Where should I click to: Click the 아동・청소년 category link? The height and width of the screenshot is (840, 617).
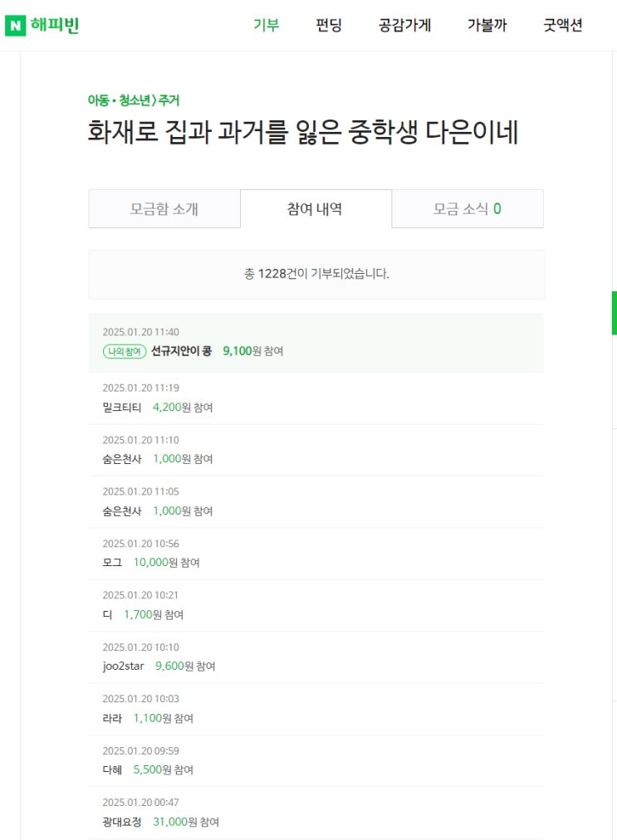point(120,100)
